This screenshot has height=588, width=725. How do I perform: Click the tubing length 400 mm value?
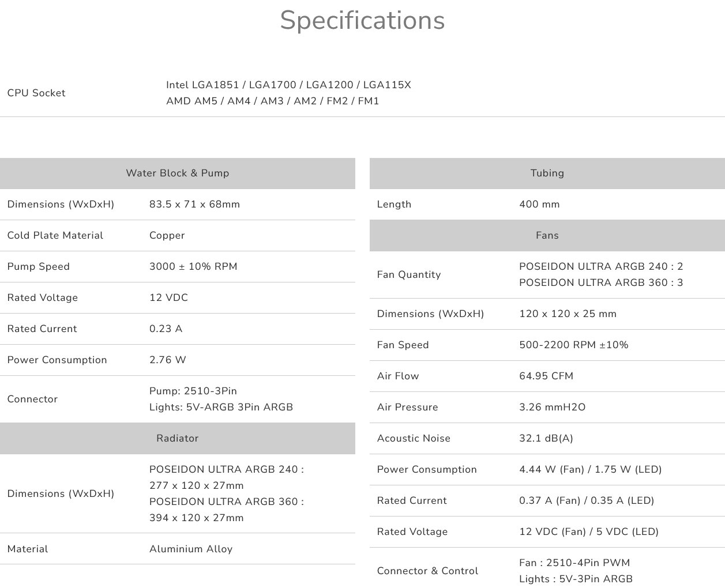coord(539,204)
